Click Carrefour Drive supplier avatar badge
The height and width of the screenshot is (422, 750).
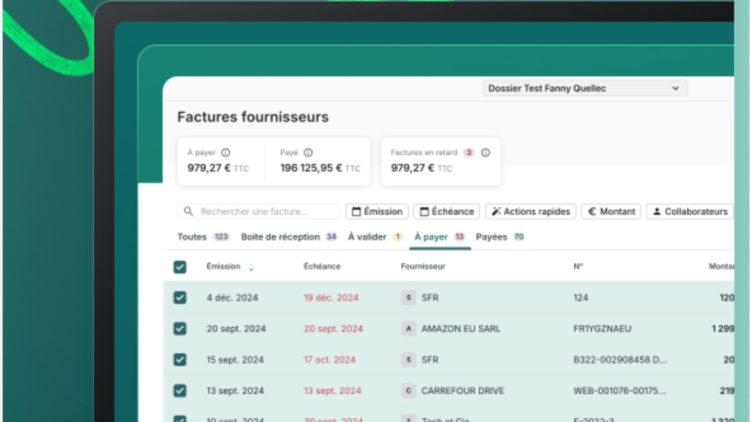click(x=408, y=390)
